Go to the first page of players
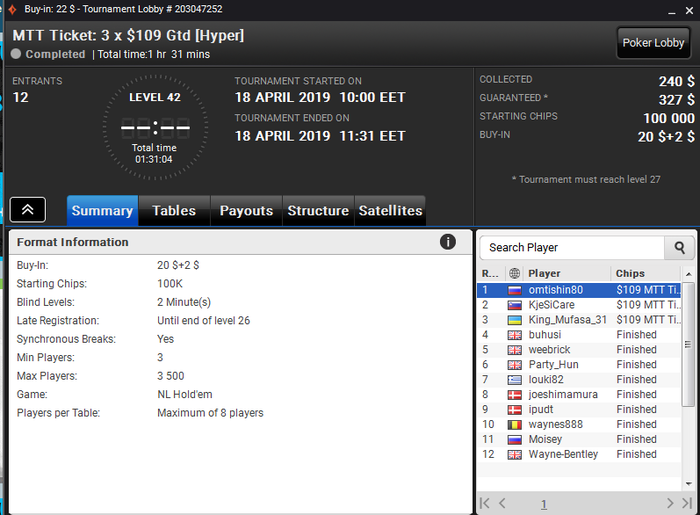Image resolution: width=700 pixels, height=515 pixels. coord(484,503)
